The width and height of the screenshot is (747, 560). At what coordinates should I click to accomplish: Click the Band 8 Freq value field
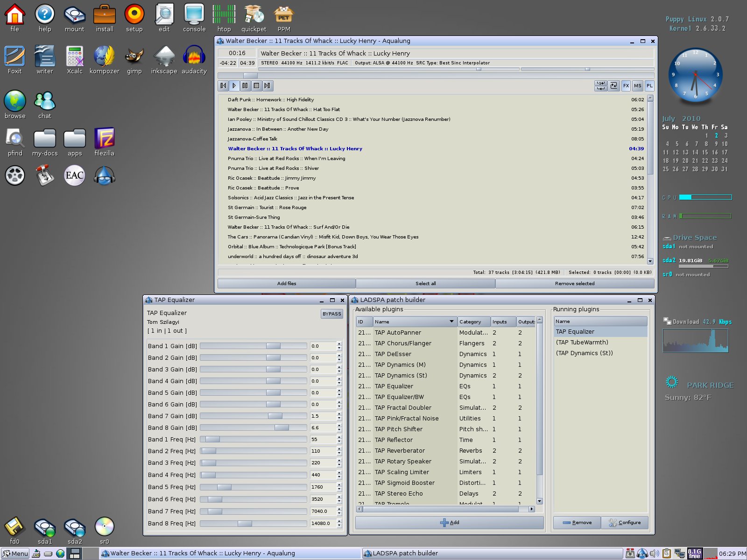pos(323,523)
